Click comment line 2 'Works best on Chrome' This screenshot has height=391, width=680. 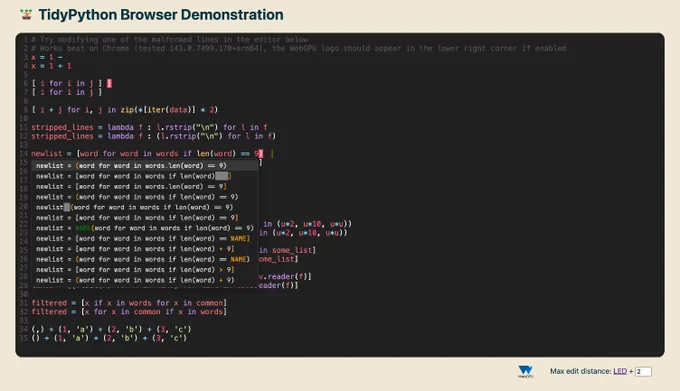(x=299, y=48)
